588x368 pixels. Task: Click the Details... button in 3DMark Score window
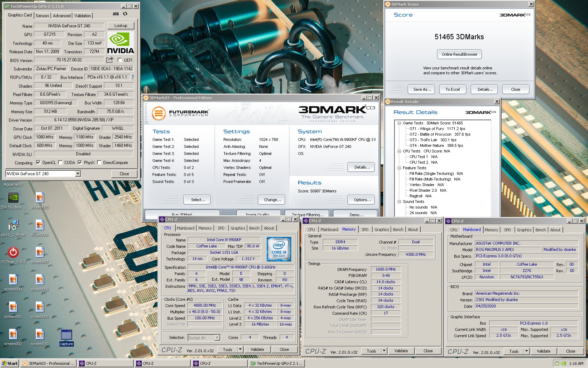click(484, 89)
